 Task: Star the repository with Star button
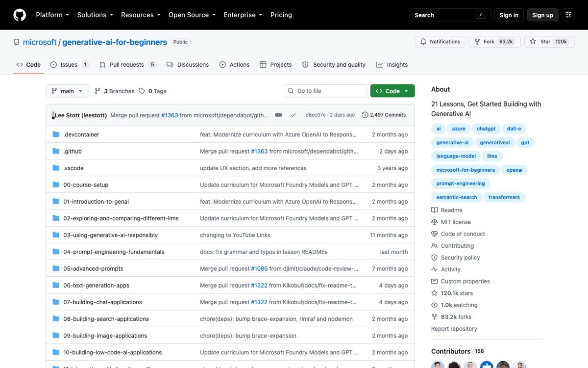point(549,42)
